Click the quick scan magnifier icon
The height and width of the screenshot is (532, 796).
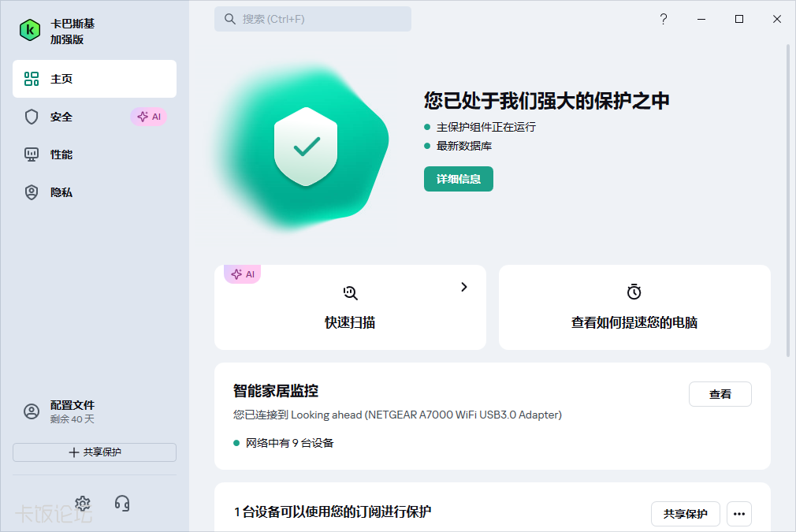351,292
